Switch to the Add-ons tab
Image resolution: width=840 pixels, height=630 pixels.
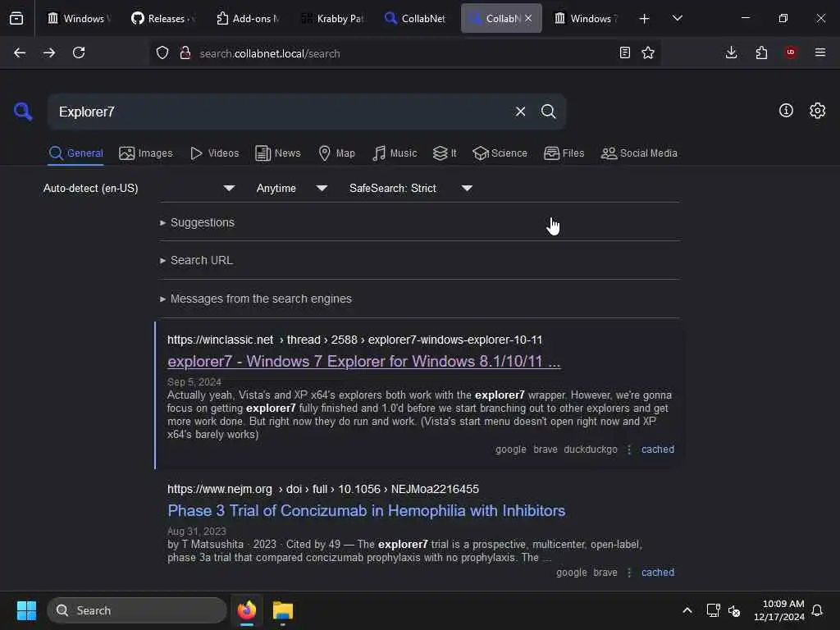[247, 19]
